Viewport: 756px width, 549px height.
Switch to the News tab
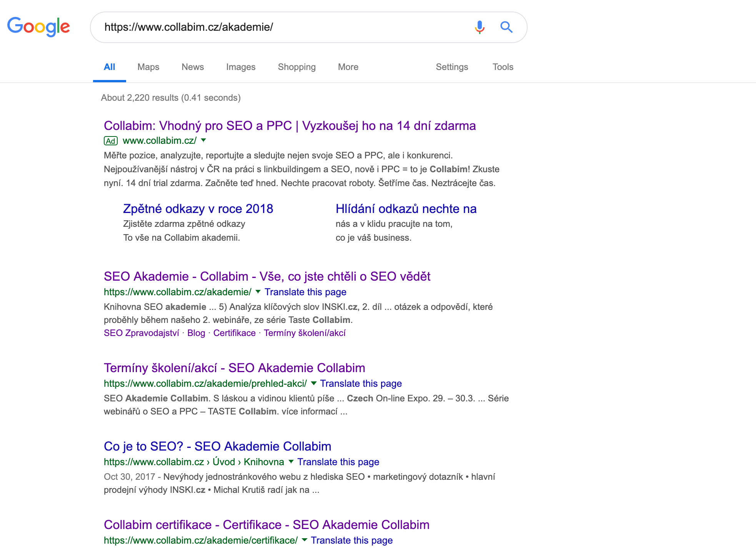[193, 67]
